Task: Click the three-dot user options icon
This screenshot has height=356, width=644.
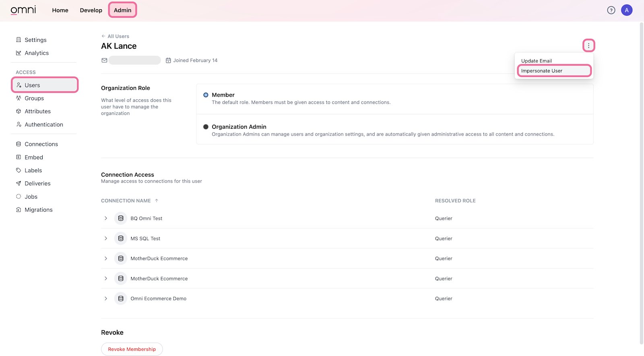Action: 588,45
